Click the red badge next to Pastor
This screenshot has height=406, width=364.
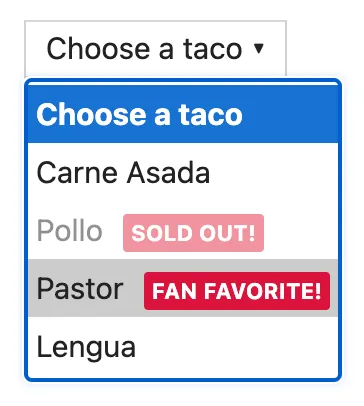[237, 291]
